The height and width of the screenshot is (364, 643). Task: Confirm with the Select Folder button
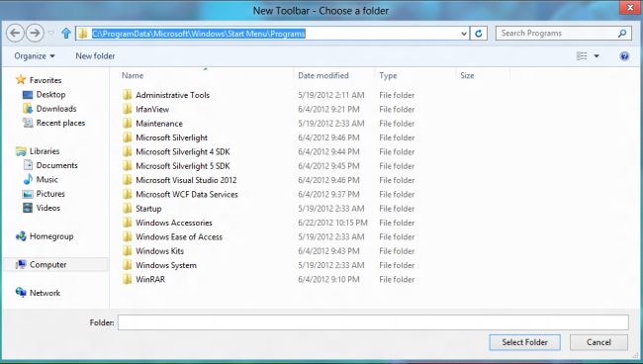[524, 342]
